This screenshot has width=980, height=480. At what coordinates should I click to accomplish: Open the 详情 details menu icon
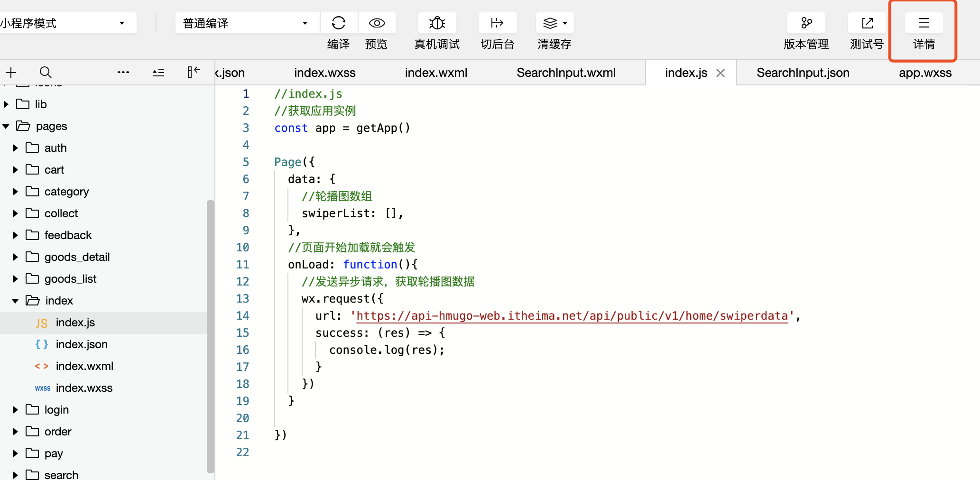(924, 23)
